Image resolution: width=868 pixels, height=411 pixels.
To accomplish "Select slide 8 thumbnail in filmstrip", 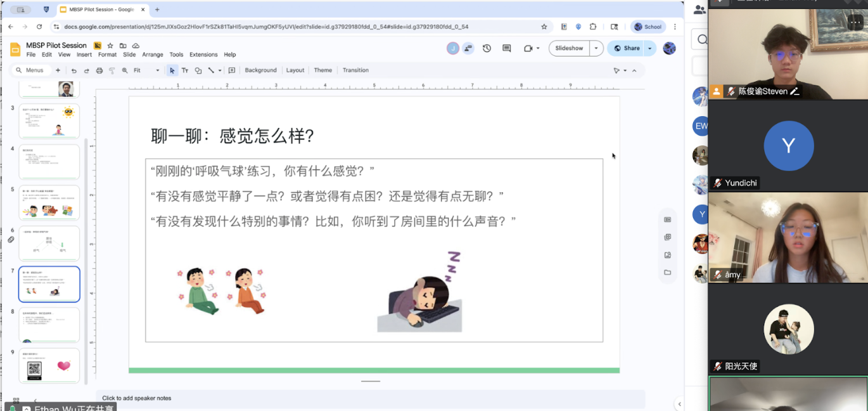I will (49, 325).
